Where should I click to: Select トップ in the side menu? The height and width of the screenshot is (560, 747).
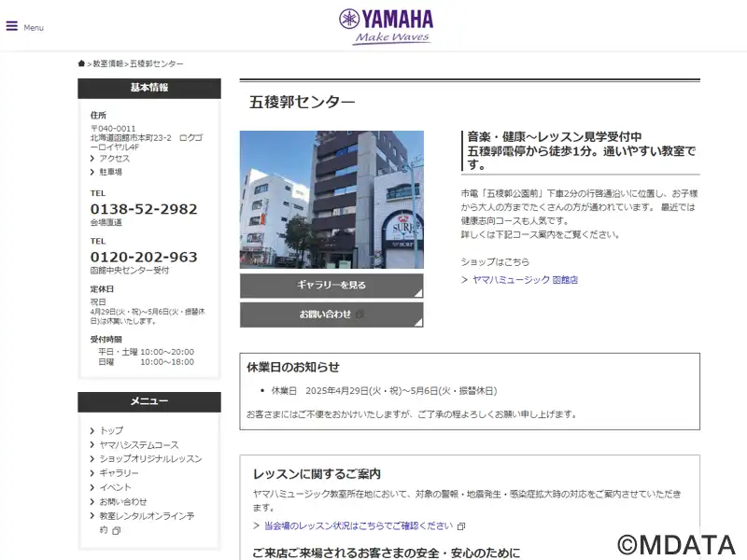111,430
